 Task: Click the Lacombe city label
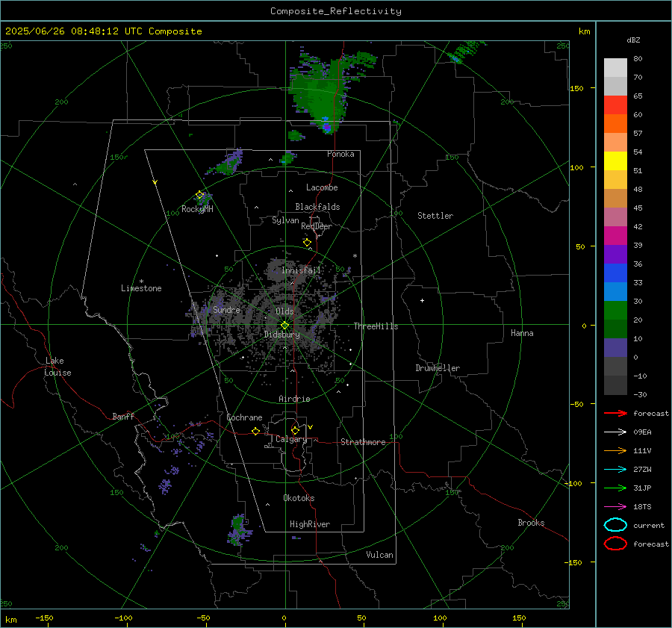coord(322,187)
